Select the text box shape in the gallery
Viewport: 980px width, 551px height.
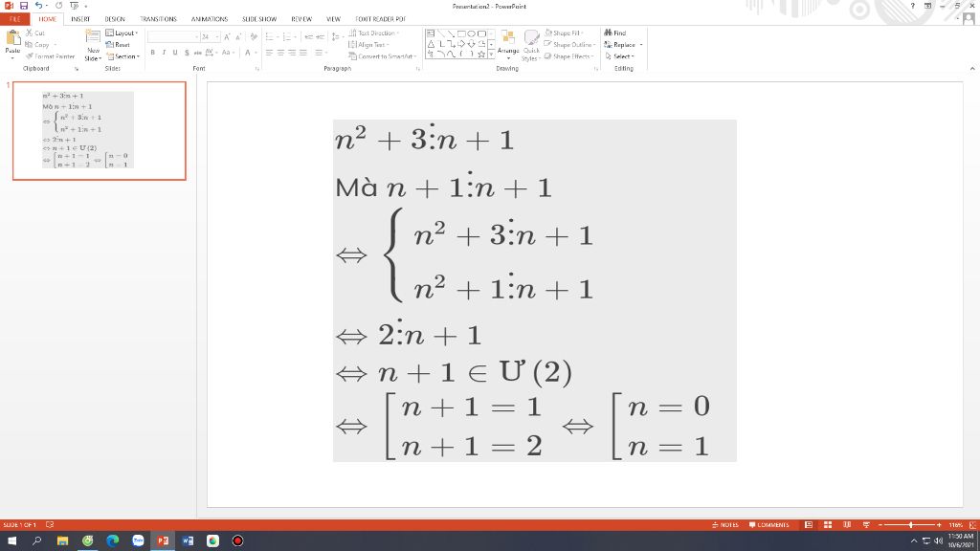tap(431, 33)
